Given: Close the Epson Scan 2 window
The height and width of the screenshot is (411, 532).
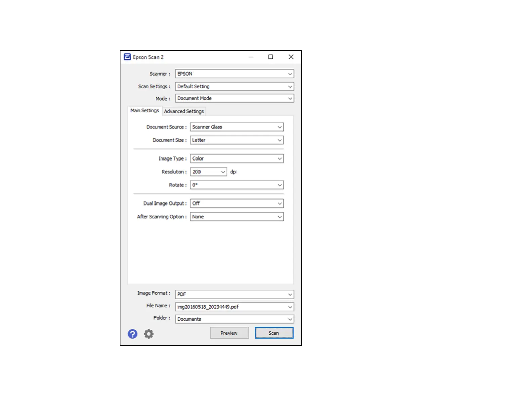Looking at the screenshot, I should click(x=291, y=57).
